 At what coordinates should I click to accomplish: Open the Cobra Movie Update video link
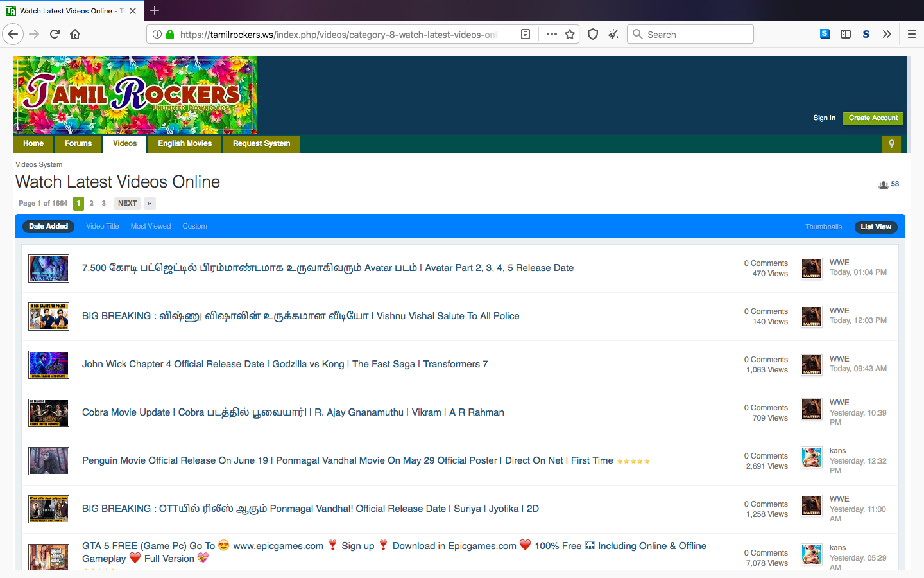pos(293,412)
